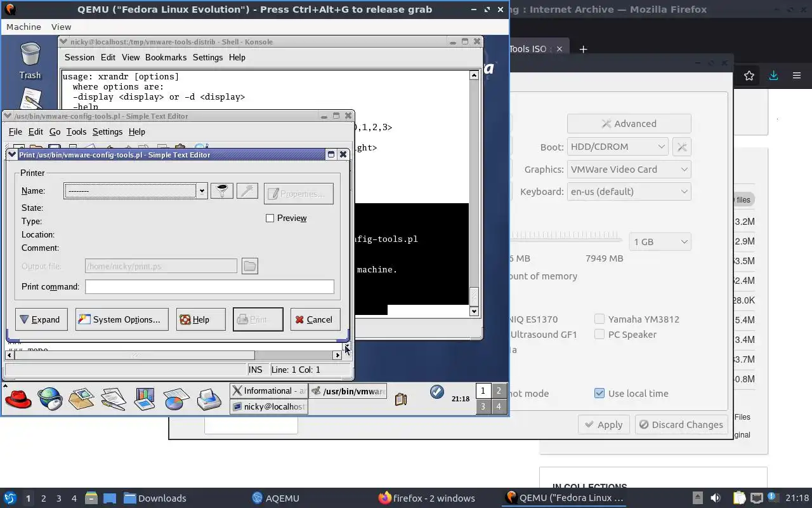
Task: Click Apply in AQEMU settings
Action: coord(604,425)
